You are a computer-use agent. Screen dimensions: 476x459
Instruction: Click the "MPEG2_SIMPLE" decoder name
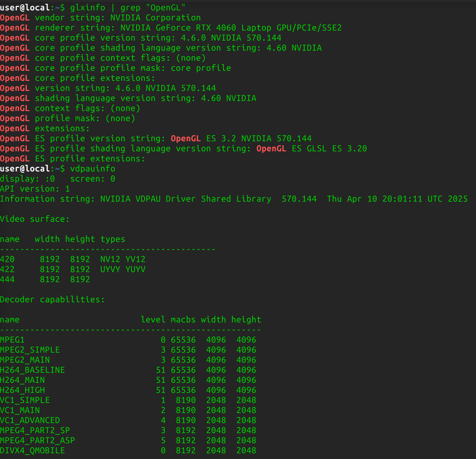[30, 350]
